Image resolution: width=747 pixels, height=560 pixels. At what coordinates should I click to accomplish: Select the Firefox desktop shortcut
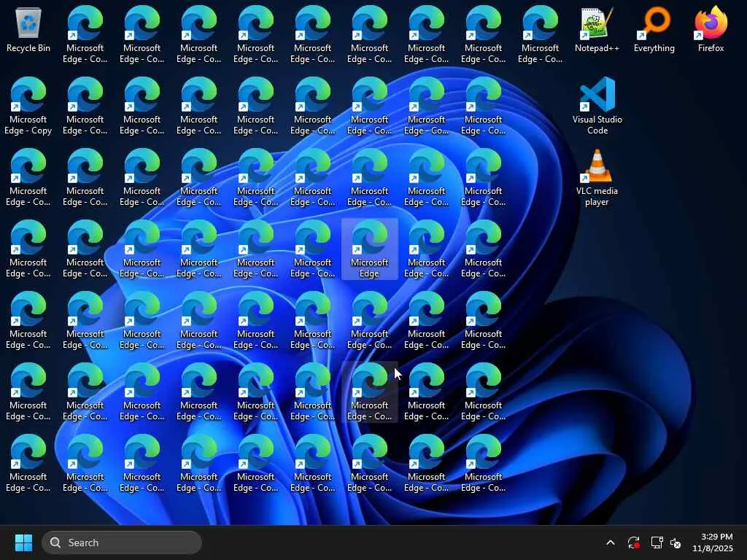(711, 29)
